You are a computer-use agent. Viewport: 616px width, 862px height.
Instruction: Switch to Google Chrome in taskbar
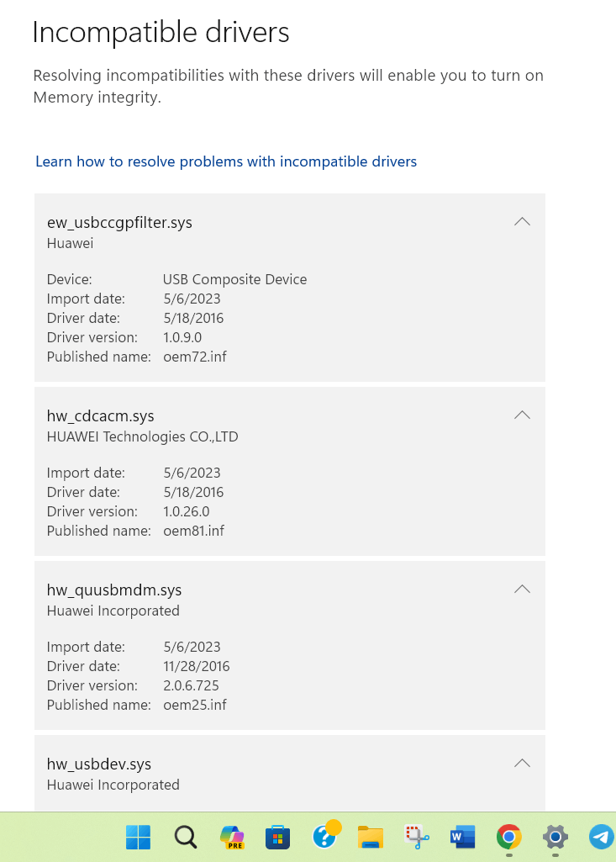[508, 837]
